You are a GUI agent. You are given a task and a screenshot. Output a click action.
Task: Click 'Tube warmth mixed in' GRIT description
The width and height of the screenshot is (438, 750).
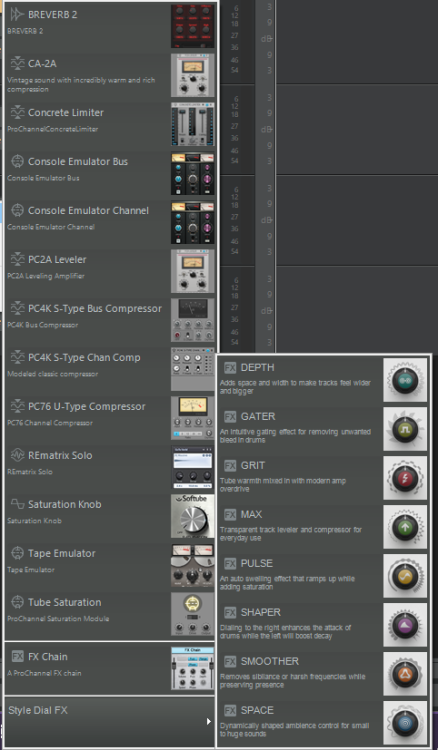coord(283,485)
